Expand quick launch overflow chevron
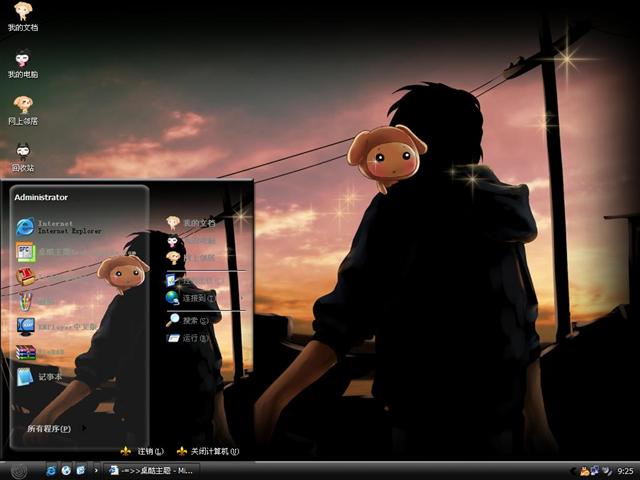Viewport: 640px width, 480px height. coord(96,471)
